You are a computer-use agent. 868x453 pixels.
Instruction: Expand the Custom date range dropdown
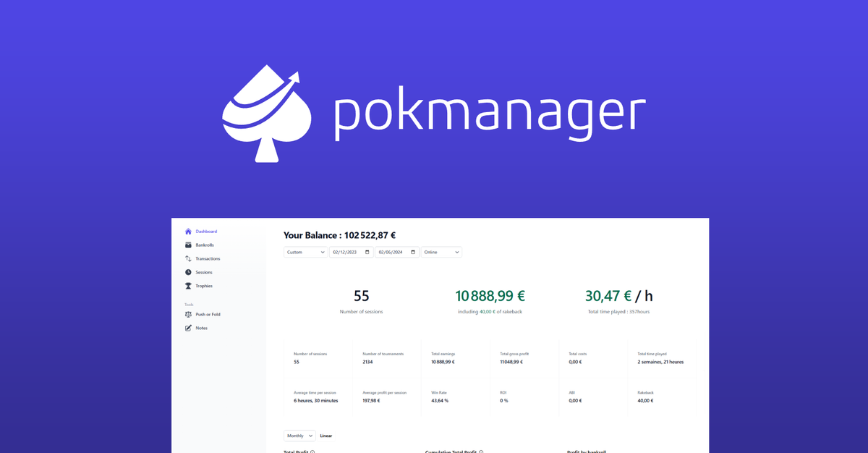coord(305,253)
